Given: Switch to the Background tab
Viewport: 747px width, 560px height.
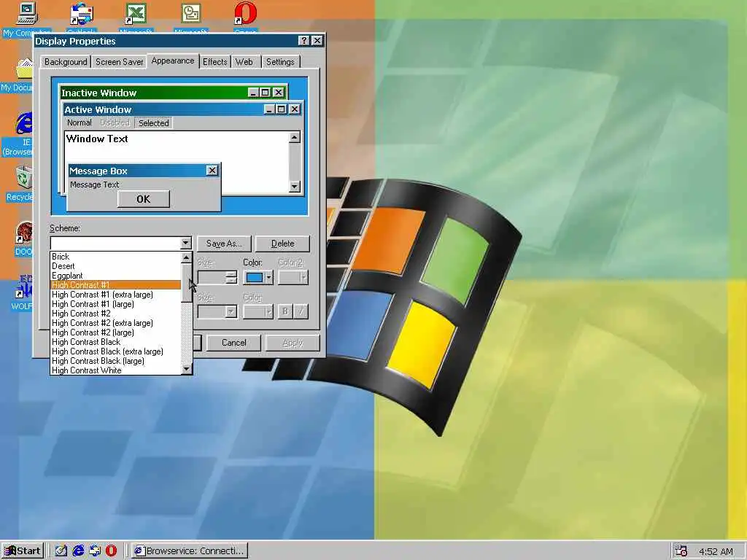Looking at the screenshot, I should click(65, 62).
